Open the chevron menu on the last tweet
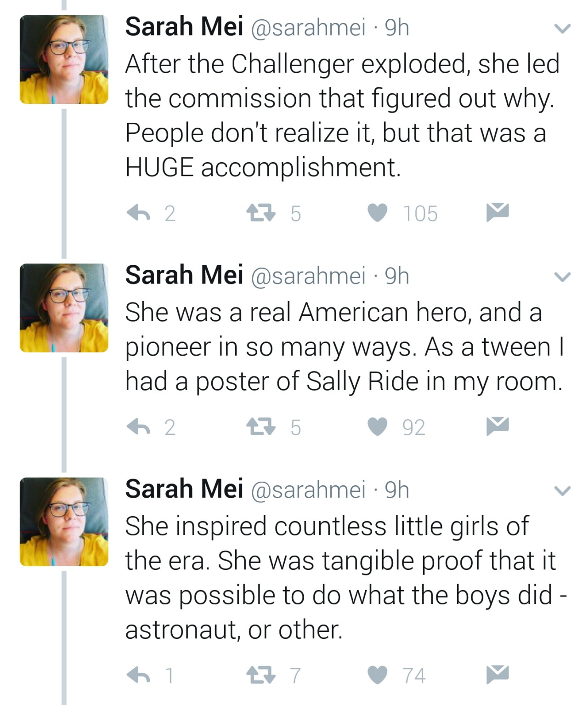Image resolution: width=588 pixels, height=705 pixels. click(562, 490)
